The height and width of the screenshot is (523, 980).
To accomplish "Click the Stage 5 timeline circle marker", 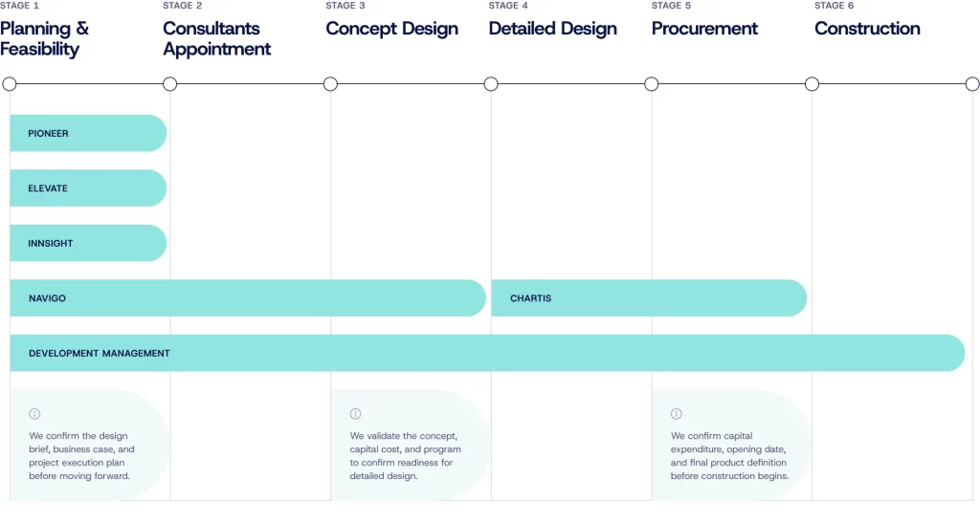I will coord(652,84).
